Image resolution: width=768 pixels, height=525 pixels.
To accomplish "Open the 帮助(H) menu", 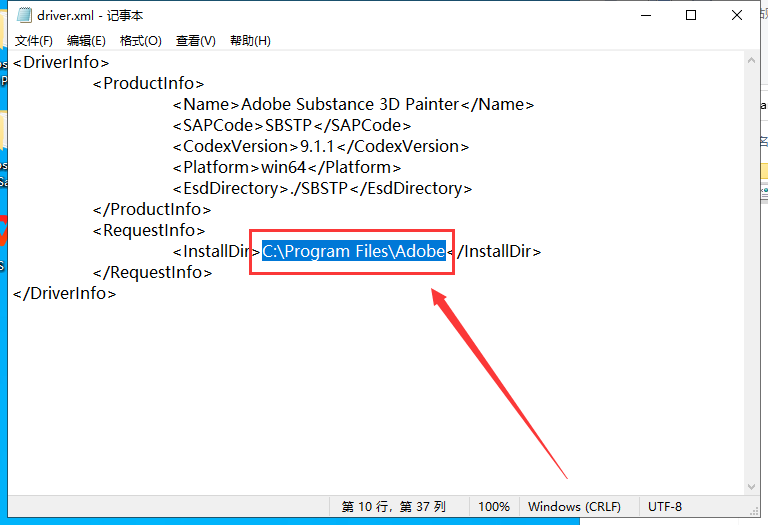I will click(x=250, y=41).
